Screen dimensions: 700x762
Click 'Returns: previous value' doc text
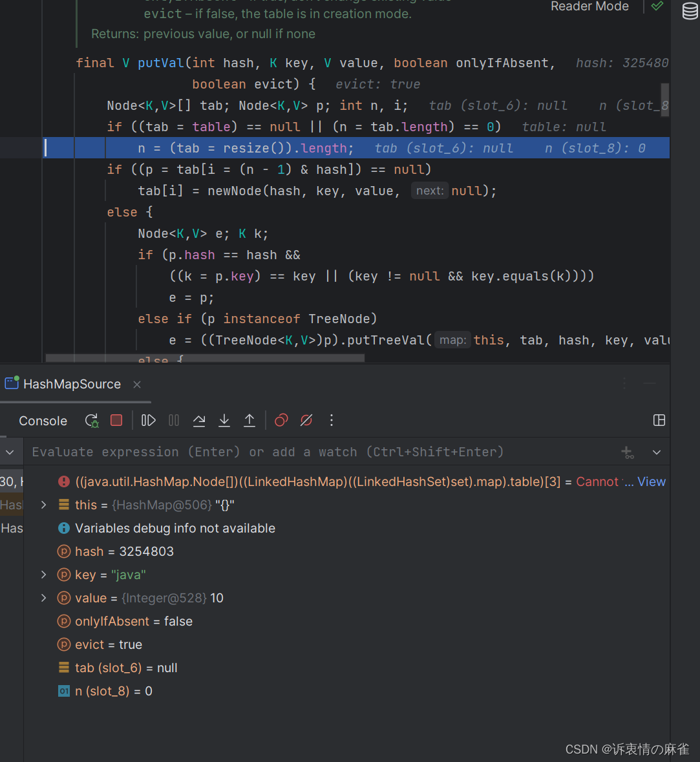[203, 34]
